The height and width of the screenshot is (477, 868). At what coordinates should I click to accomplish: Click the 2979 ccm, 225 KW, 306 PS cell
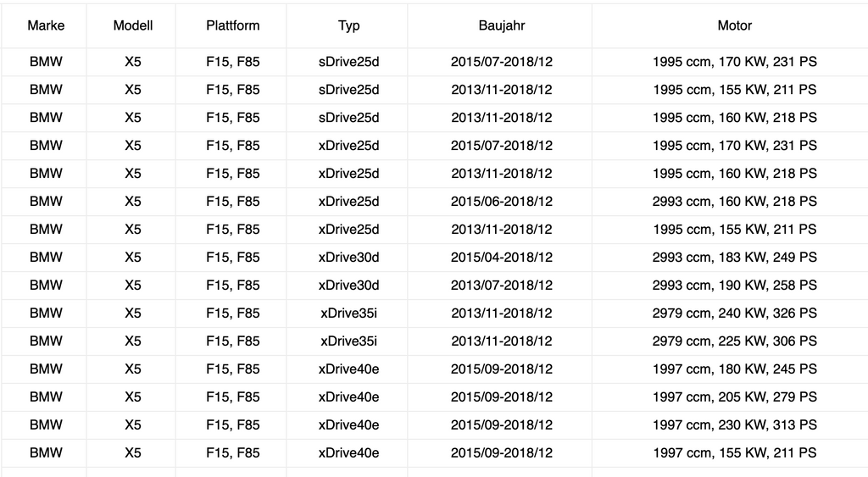pyautogui.click(x=734, y=341)
